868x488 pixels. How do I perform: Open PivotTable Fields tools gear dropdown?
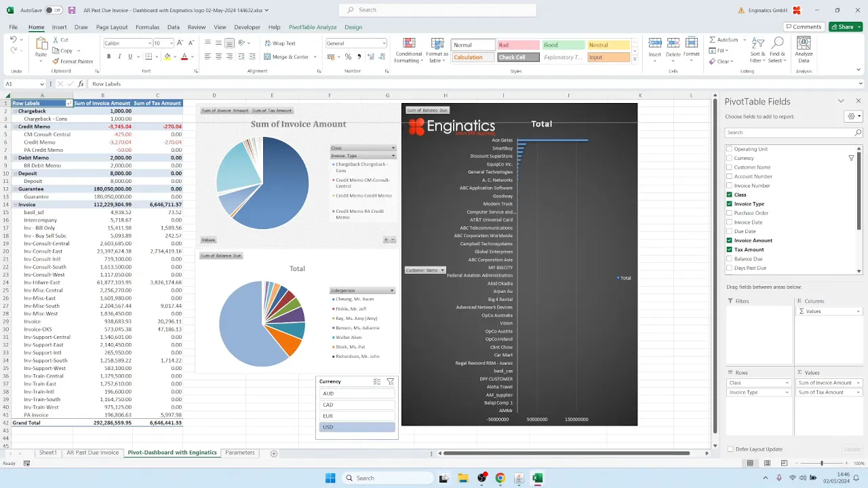(x=854, y=116)
